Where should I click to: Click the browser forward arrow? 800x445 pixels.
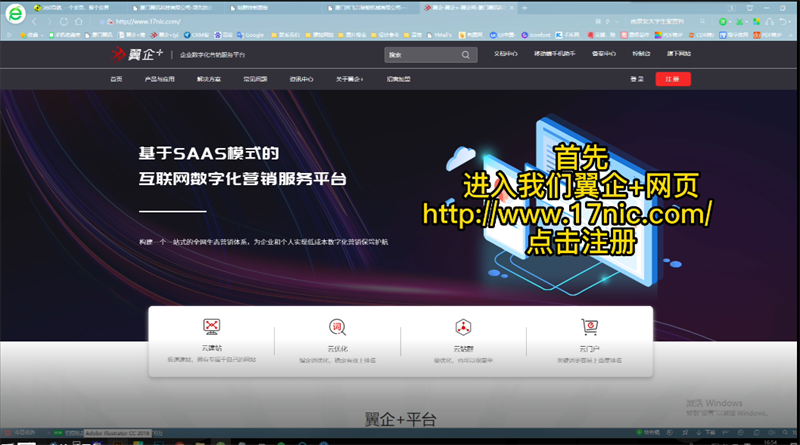[x=49, y=21]
